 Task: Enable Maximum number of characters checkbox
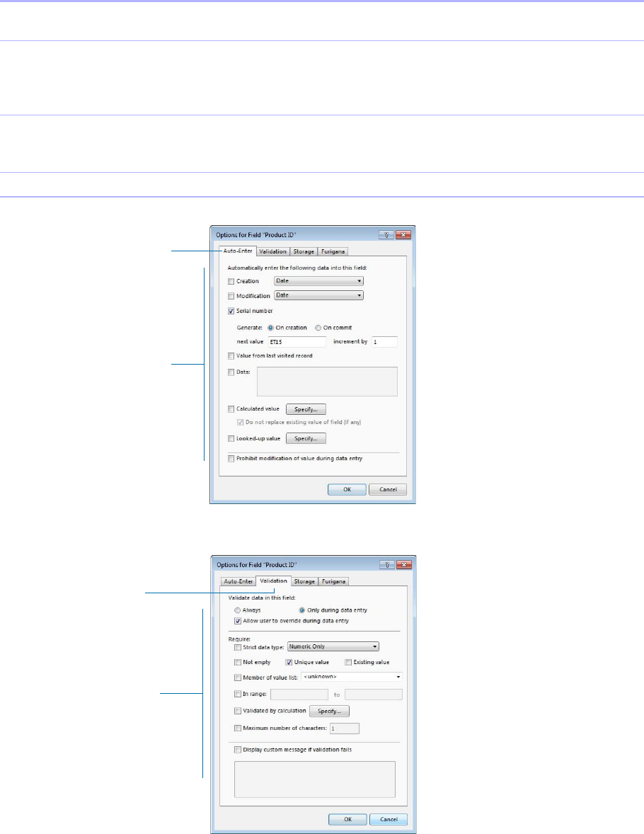tap(237, 728)
